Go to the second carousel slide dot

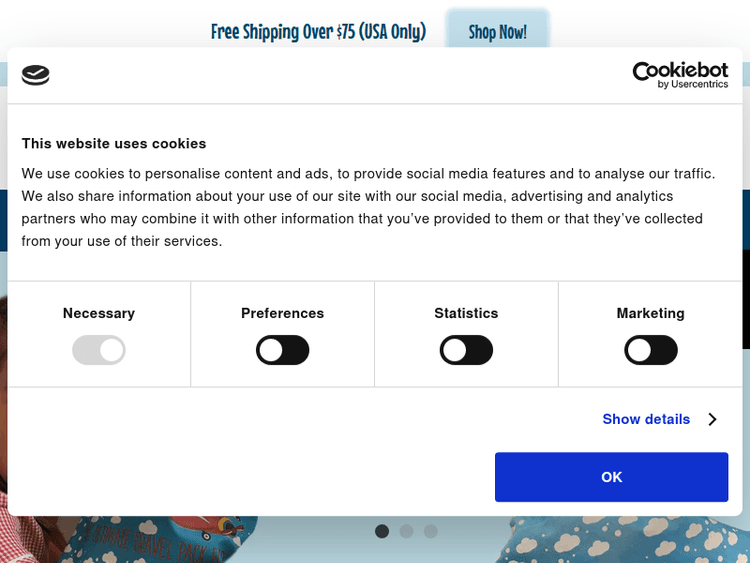tap(406, 531)
